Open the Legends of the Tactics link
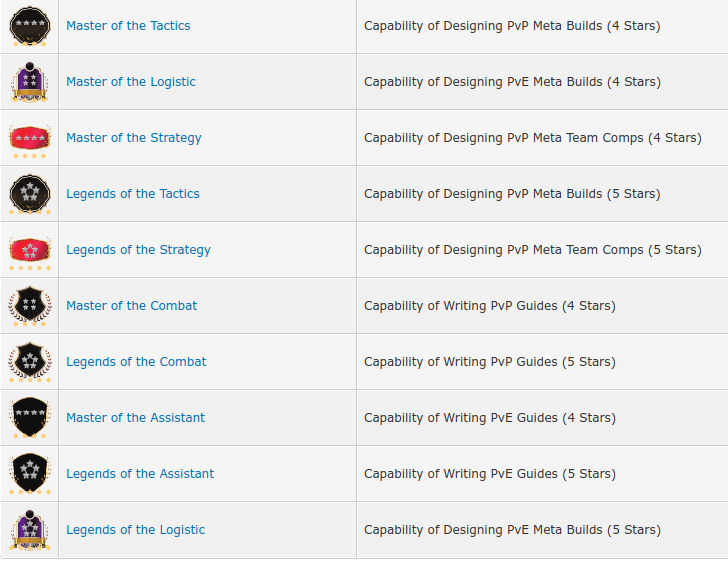This screenshot has height=562, width=728. click(133, 194)
